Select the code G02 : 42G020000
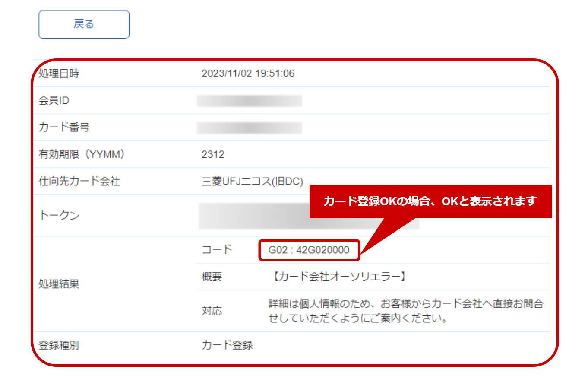 [x=309, y=250]
